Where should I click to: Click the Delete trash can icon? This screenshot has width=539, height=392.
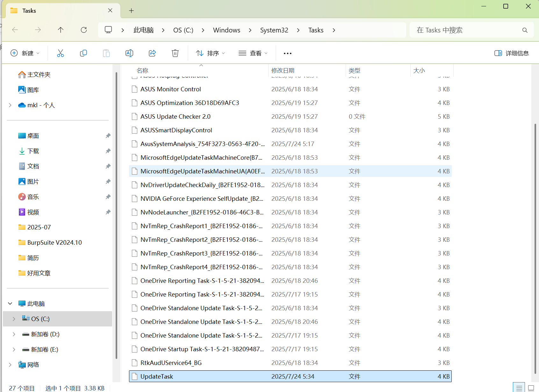click(x=175, y=53)
